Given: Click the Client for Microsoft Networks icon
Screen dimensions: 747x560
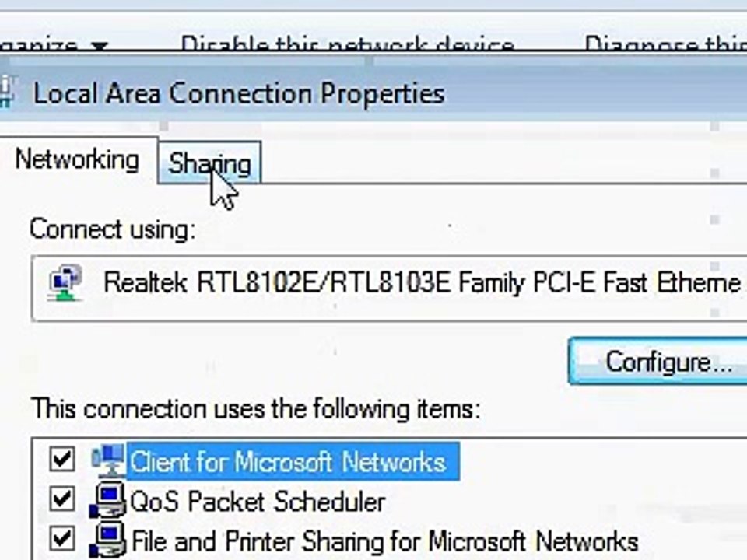Looking at the screenshot, I should 109,461.
